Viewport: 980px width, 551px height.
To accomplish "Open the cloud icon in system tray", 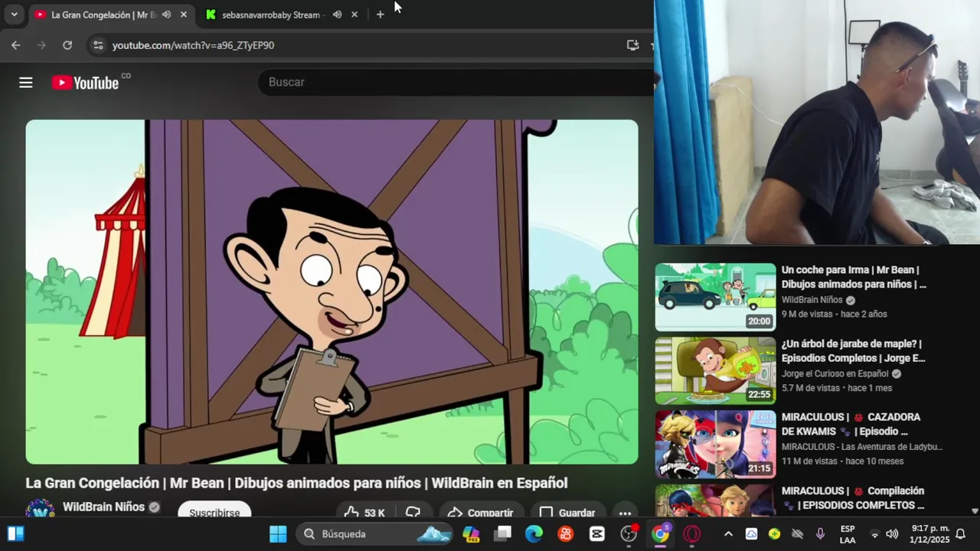I will [751, 534].
